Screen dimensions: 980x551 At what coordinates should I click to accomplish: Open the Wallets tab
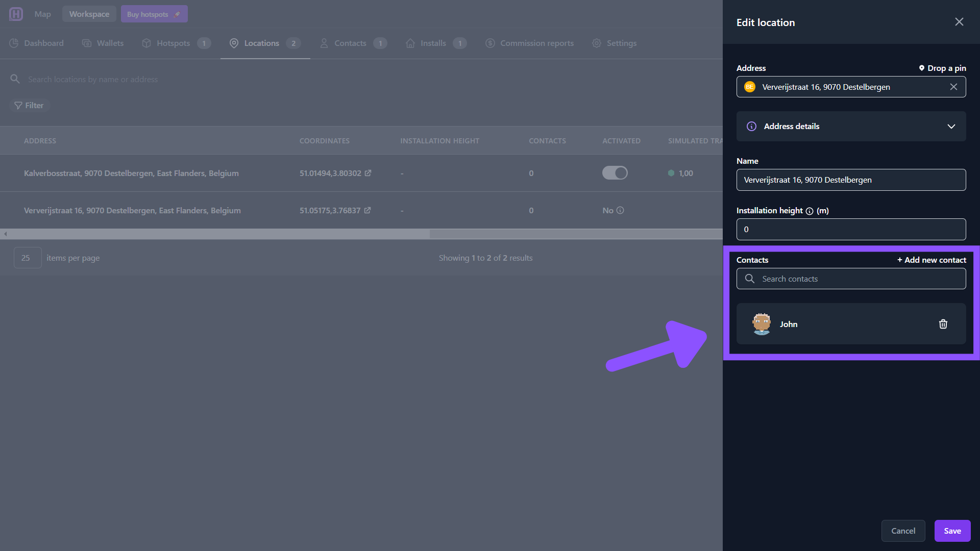103,43
